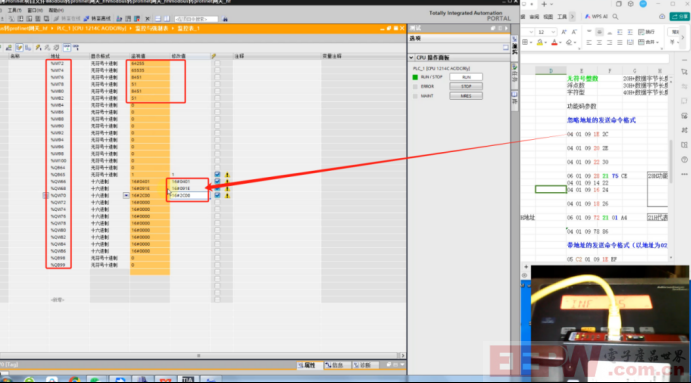The width and height of the screenshot is (691, 383).
Task: Click the Go offline toolbar button
Action: point(97,19)
